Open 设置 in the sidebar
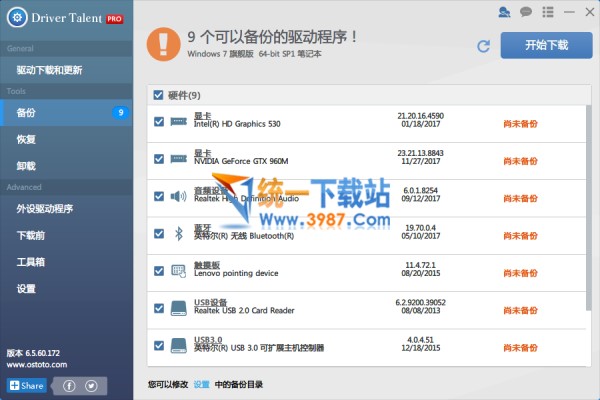This screenshot has height=400, width=600. tap(66, 288)
